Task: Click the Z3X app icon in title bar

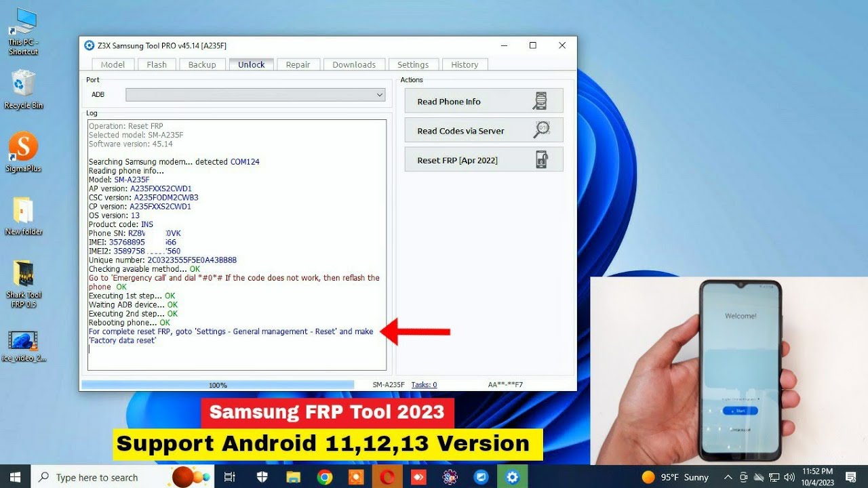Action: pyautogui.click(x=89, y=45)
